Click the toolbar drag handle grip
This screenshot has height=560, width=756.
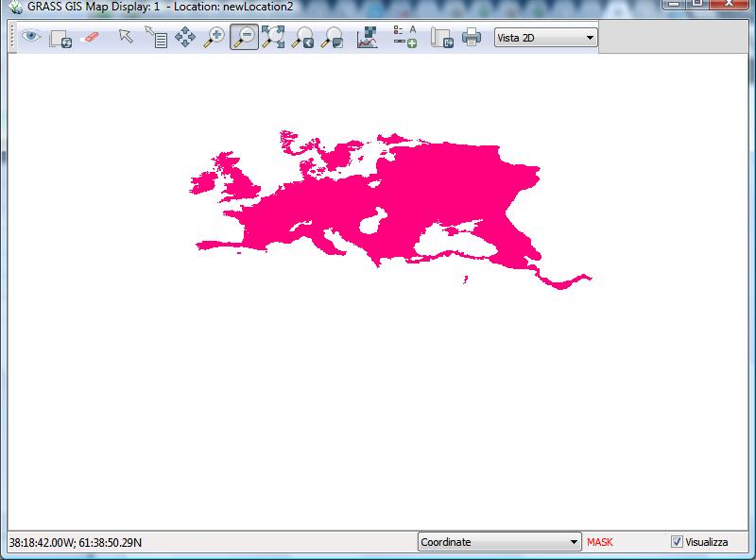coord(13,37)
